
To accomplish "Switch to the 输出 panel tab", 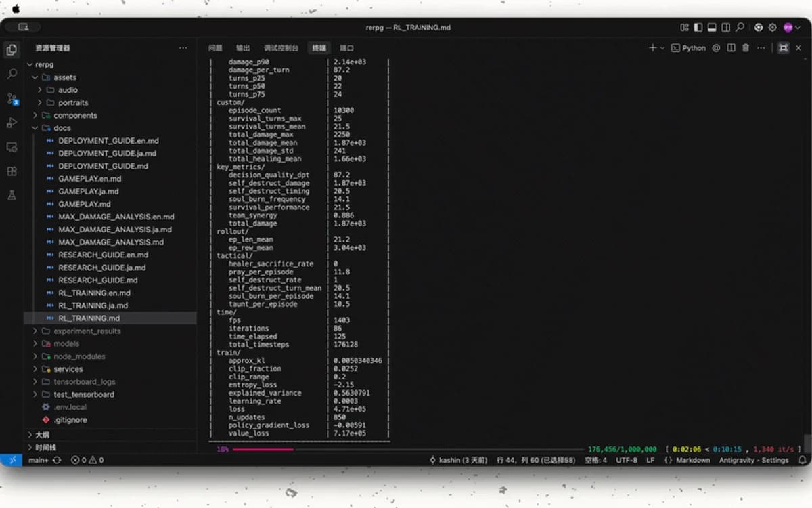I will (x=243, y=48).
